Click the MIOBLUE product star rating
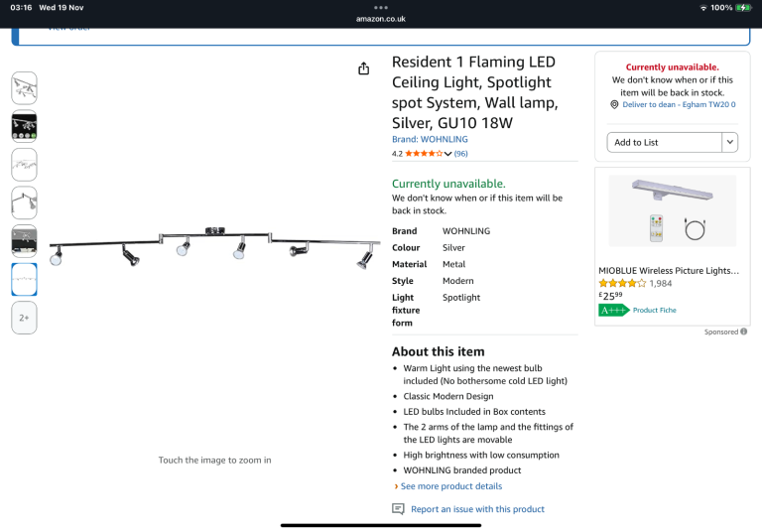This screenshot has width=762, height=532. coord(622,283)
